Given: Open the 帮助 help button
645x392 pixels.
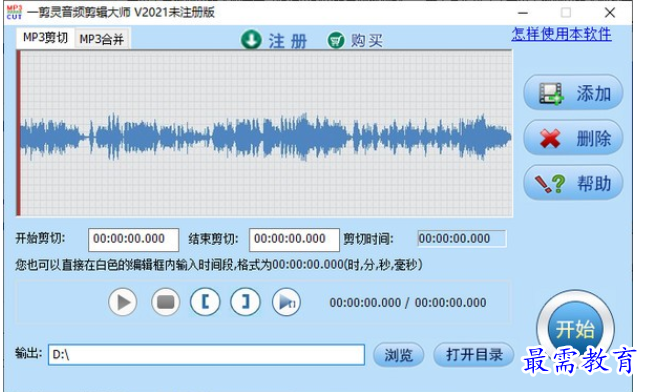Looking at the screenshot, I should 573,183.
